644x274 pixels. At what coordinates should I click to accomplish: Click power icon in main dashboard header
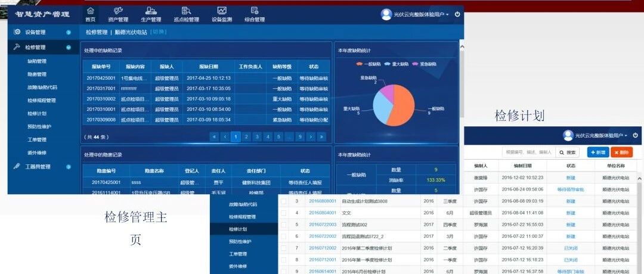pos(457,14)
